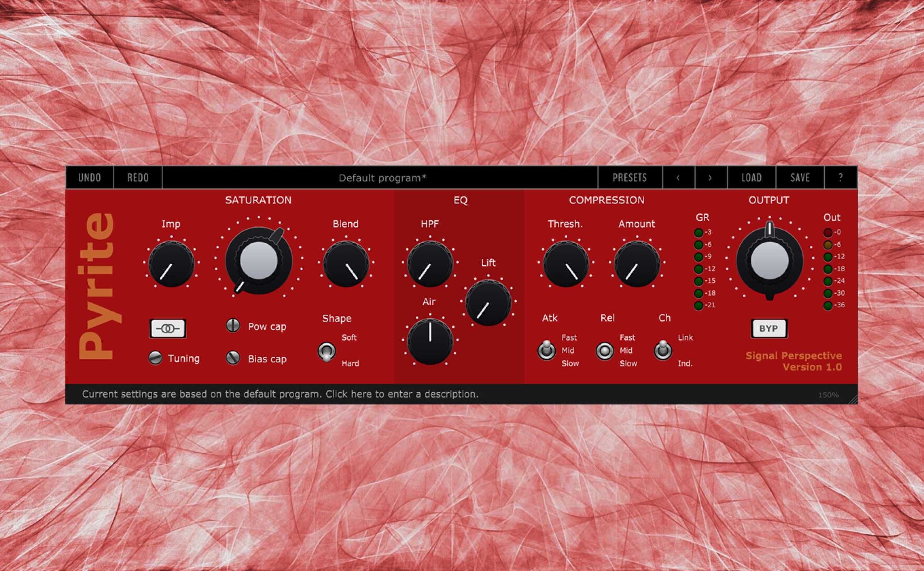This screenshot has width=924, height=571.
Task: Click REDO in the top bar
Action: [x=138, y=178]
